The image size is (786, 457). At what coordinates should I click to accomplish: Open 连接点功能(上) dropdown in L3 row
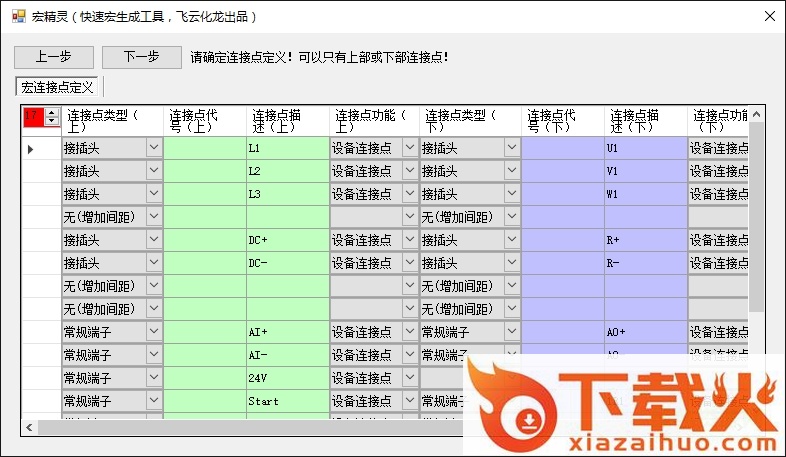[410, 194]
